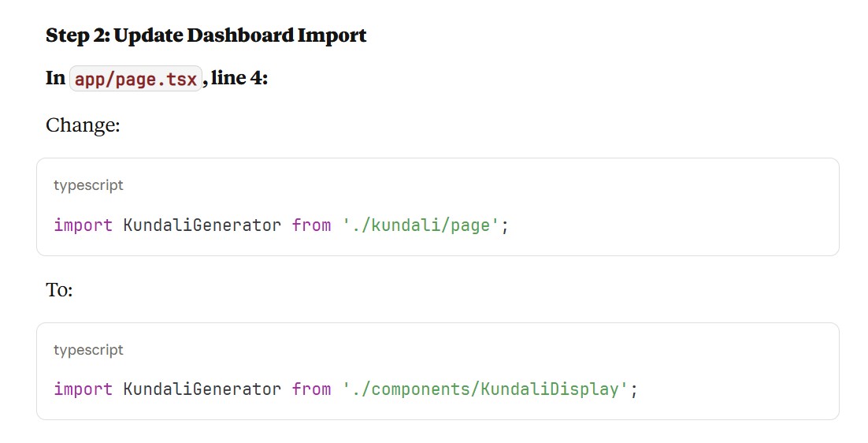Click the semicolon ending the './kundali/page' import
The width and height of the screenshot is (868, 443).
tap(505, 226)
